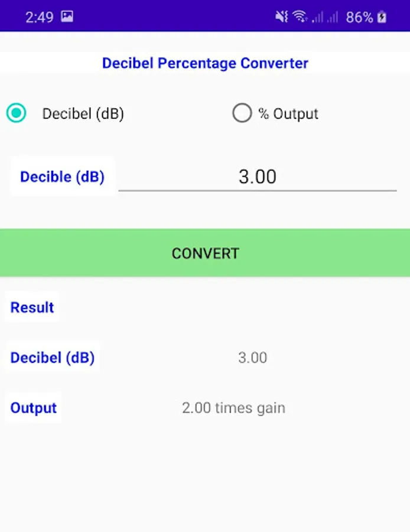Tap the Output result label

(x=34, y=408)
